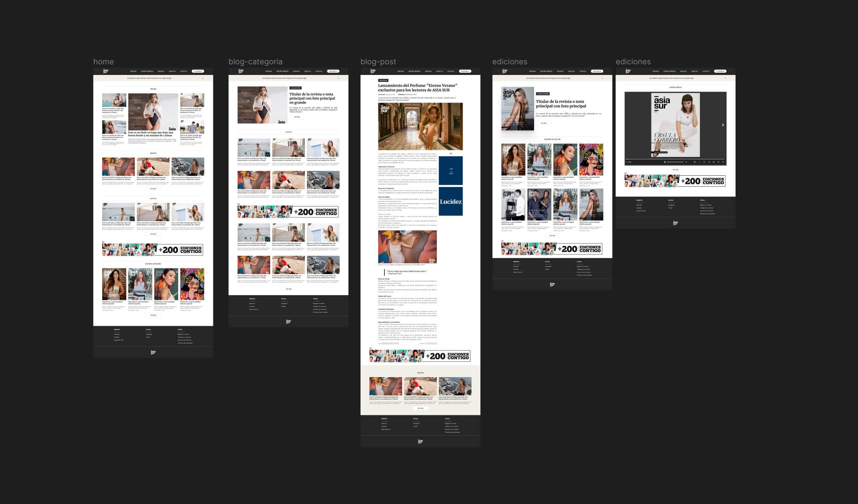Click Ver más button under Sociales in home

153,189
